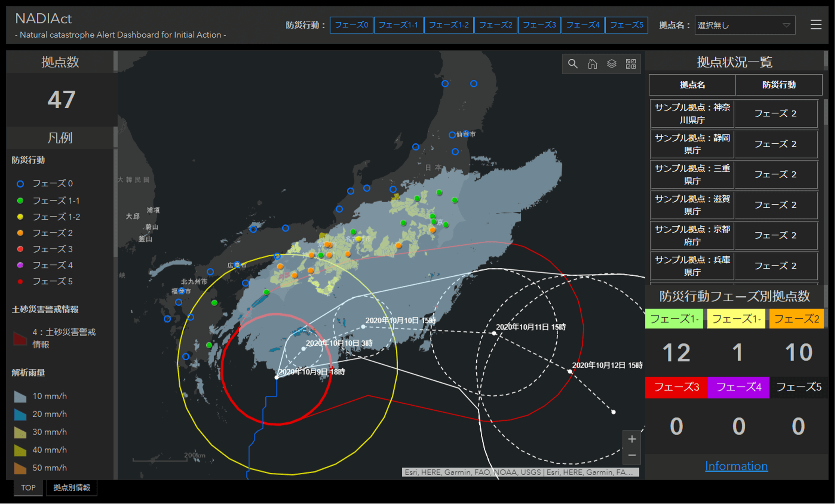835x504 pixels.
Task: Reset map to home extent
Action: click(592, 64)
